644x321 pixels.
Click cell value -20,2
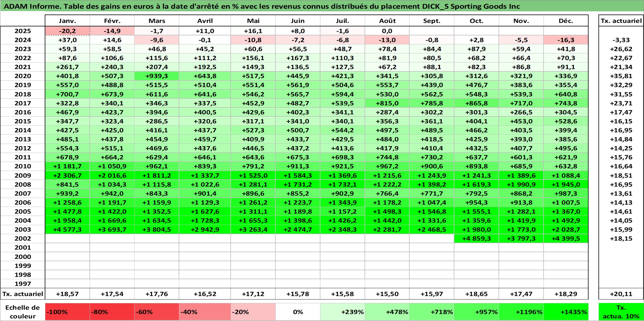pos(67,31)
